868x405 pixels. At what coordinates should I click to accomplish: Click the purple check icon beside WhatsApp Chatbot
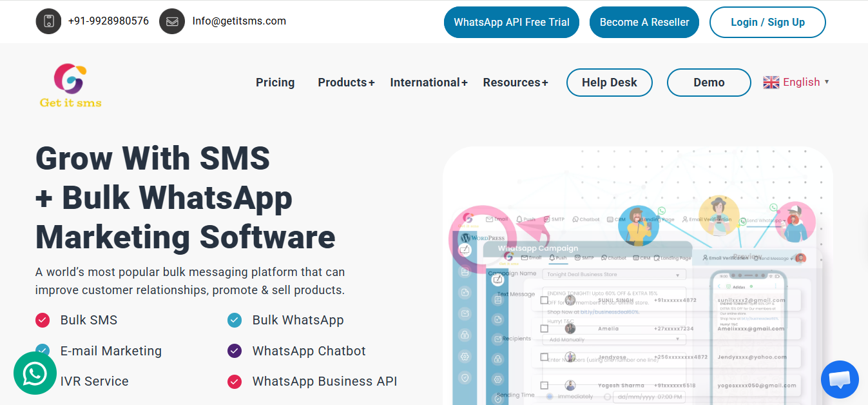(235, 351)
